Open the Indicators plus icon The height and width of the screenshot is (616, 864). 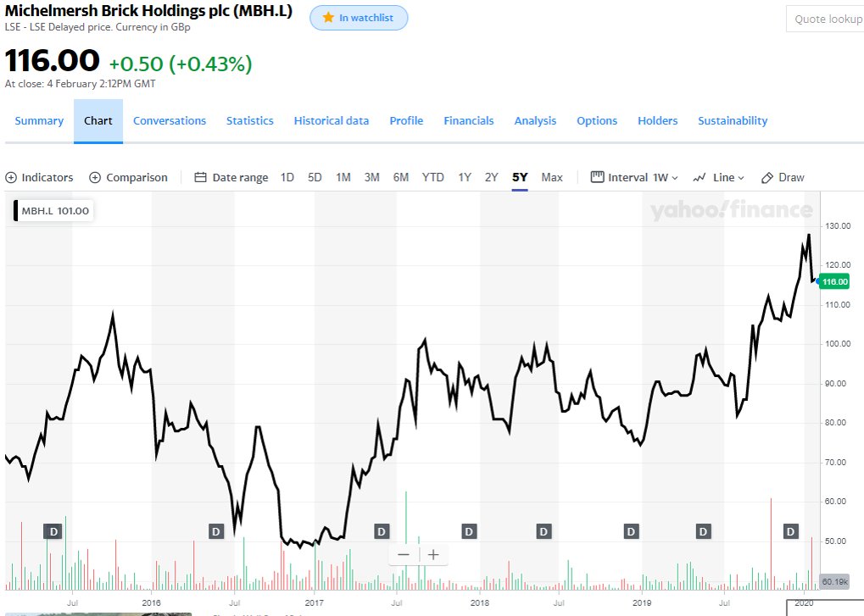(11, 178)
